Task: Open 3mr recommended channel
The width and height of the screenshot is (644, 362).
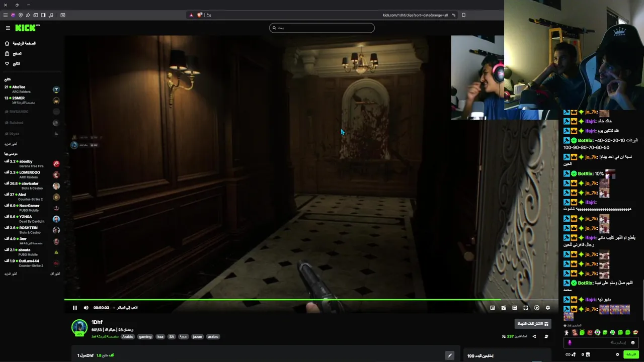Action: pyautogui.click(x=31, y=241)
